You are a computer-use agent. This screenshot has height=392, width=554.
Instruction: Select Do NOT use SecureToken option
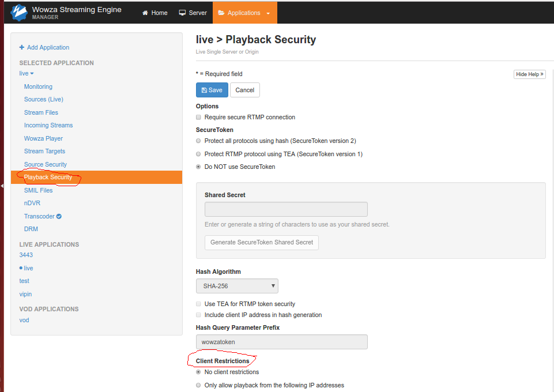tap(198, 167)
